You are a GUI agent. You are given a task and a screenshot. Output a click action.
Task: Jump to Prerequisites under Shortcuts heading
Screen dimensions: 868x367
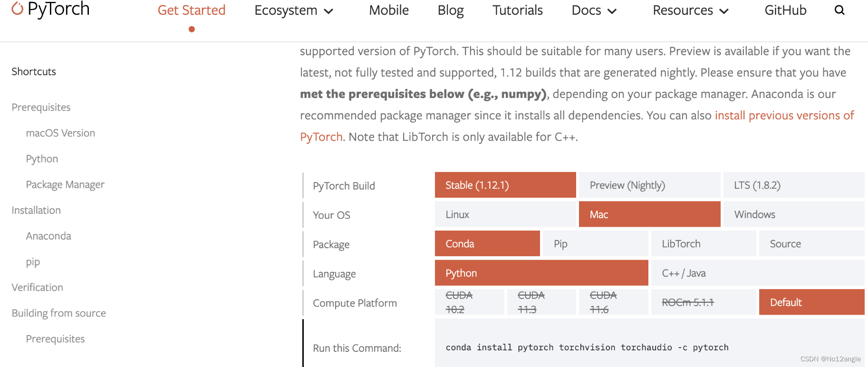41,107
